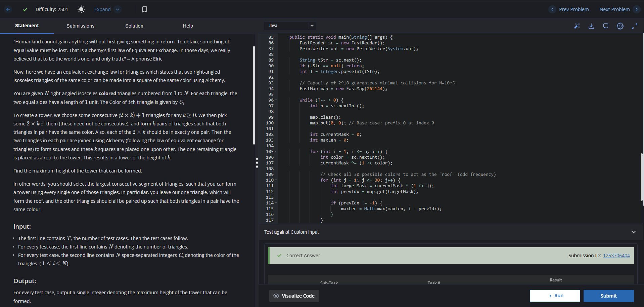Click the back arrow icon
The height and width of the screenshot is (307, 644).
tap(8, 9)
